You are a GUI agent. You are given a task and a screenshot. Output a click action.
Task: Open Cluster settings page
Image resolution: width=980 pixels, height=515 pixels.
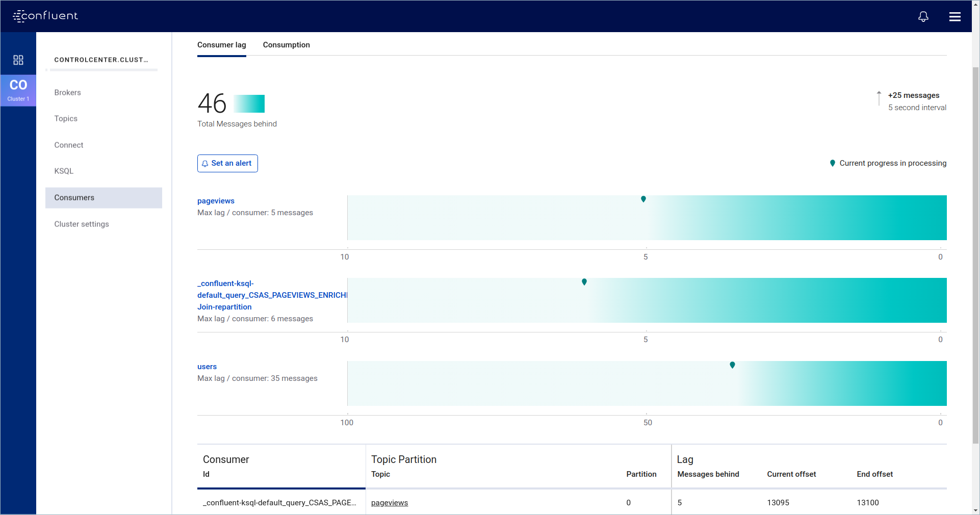tap(82, 224)
